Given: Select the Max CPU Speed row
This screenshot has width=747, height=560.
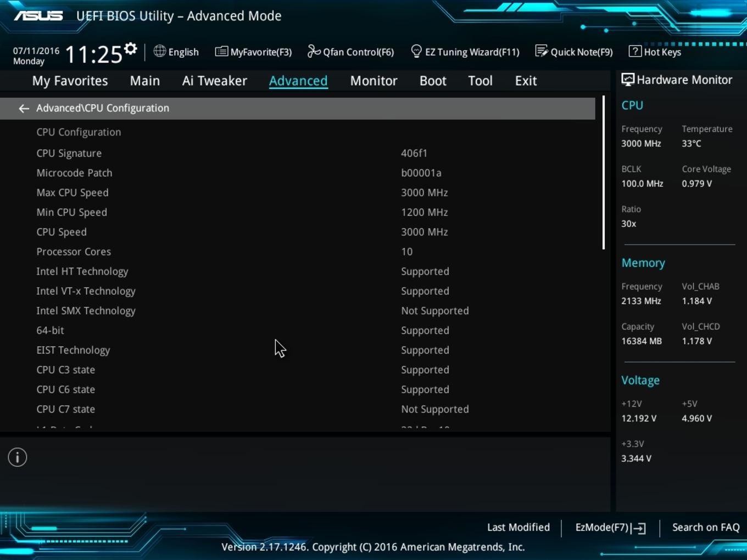Looking at the screenshot, I should pos(298,193).
